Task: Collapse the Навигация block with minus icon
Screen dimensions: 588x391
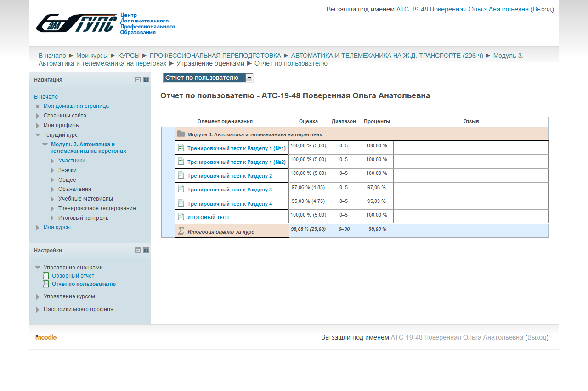Action: tap(138, 79)
